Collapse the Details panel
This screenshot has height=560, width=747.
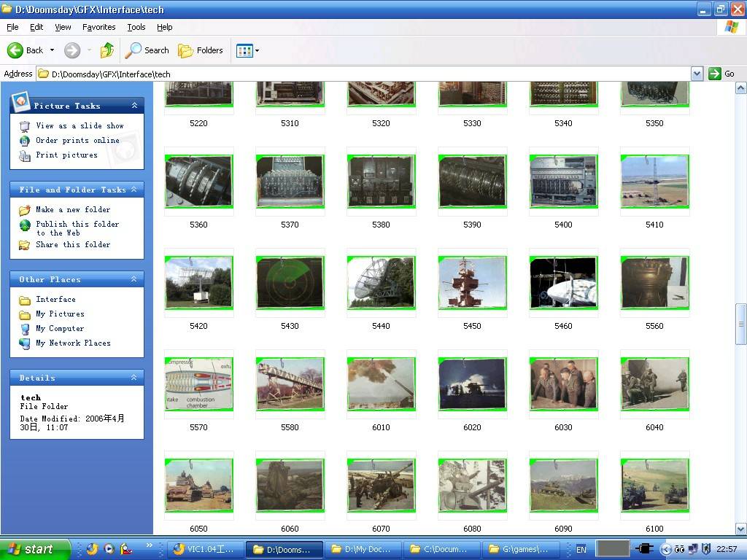point(134,378)
